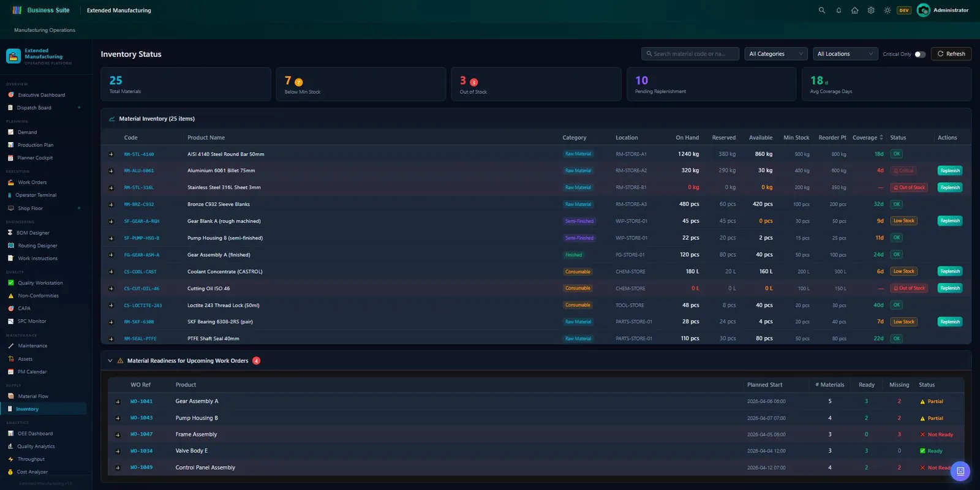The width and height of the screenshot is (980, 490).
Task: Click the DEV environment badge
Action: pyautogui.click(x=903, y=10)
